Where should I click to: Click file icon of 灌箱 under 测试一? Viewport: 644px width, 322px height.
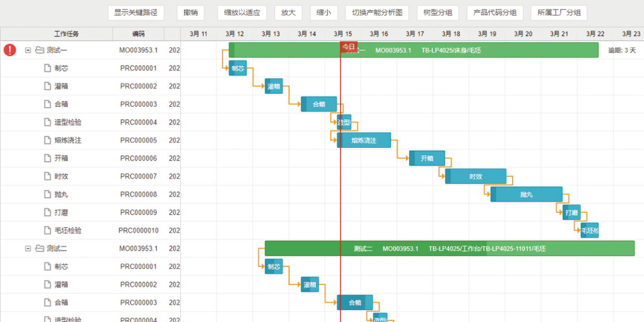click(x=47, y=86)
